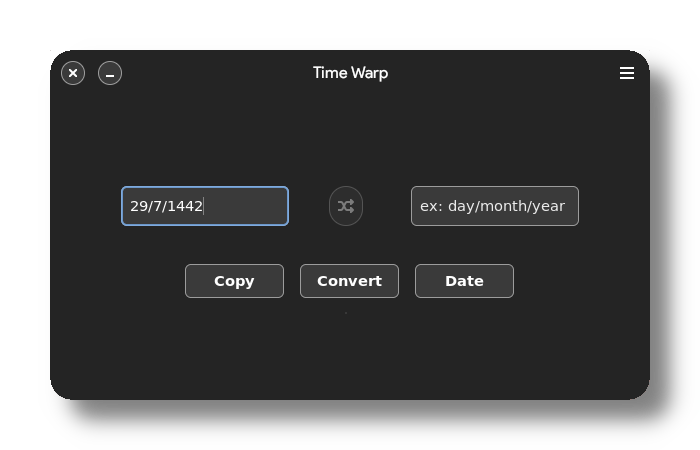Insert today's date with Date button
This screenshot has width=700, height=450.
(464, 281)
